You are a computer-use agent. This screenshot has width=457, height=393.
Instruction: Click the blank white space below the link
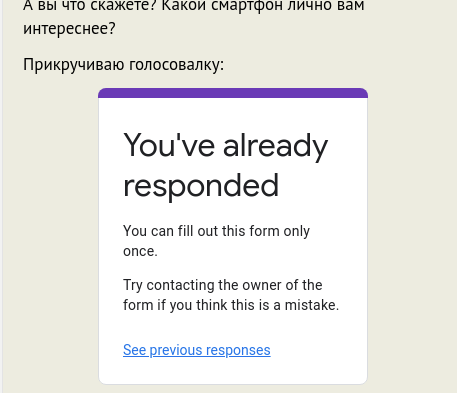[233, 371]
